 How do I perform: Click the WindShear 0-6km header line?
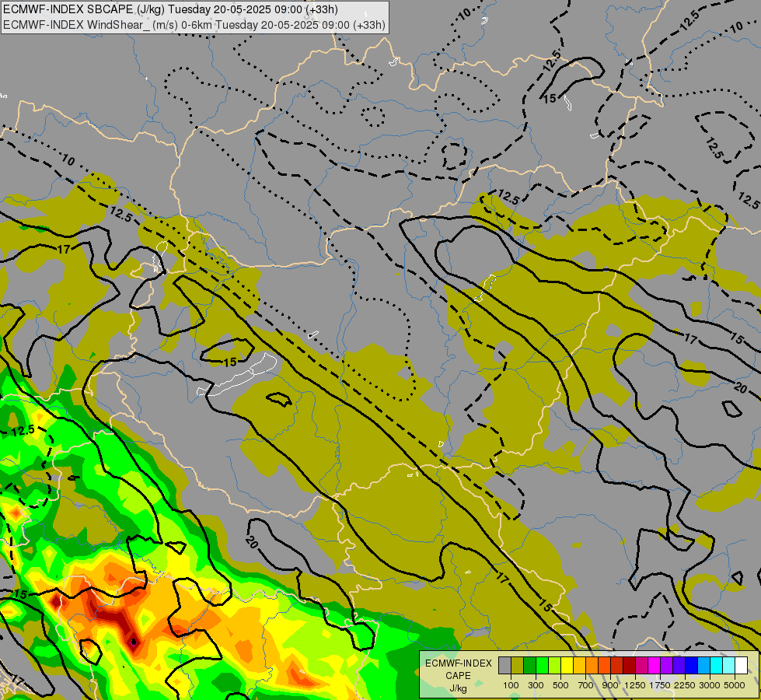pyautogui.click(x=194, y=25)
